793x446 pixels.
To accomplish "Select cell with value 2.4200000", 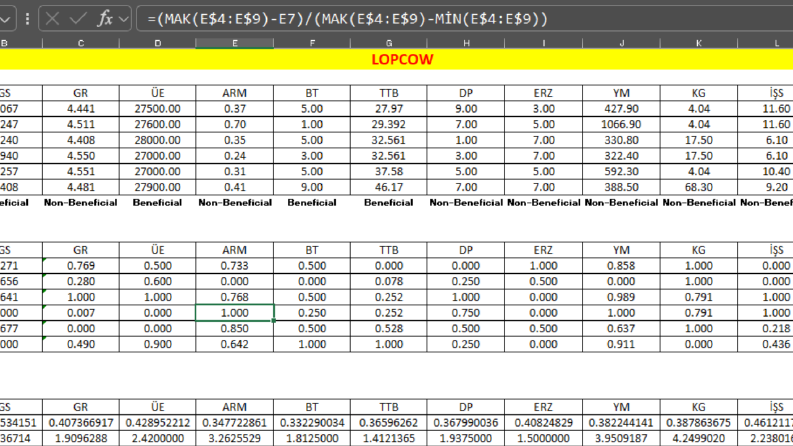I will pyautogui.click(x=158, y=438).
